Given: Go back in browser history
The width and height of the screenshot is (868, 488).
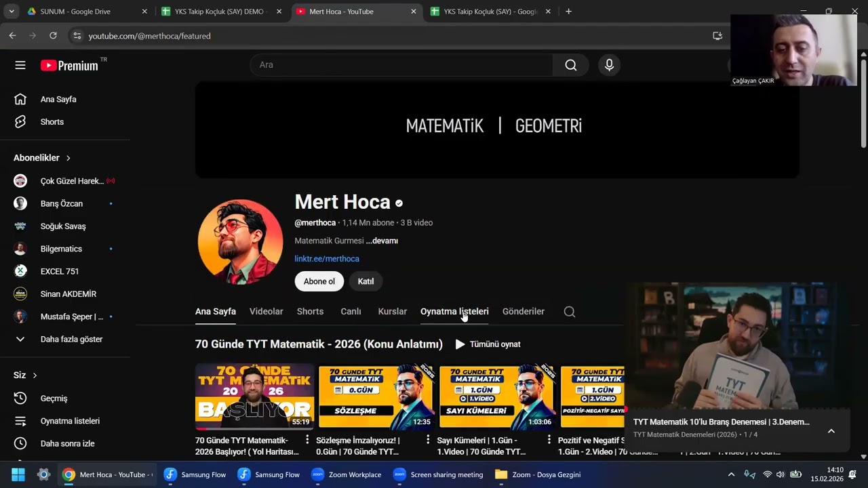Looking at the screenshot, I should 12,36.
